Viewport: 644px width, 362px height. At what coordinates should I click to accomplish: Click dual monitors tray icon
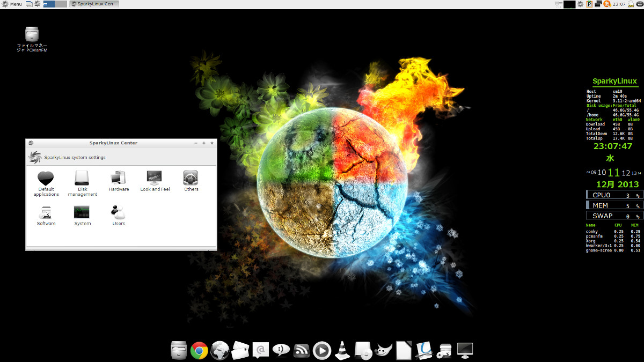click(x=598, y=4)
